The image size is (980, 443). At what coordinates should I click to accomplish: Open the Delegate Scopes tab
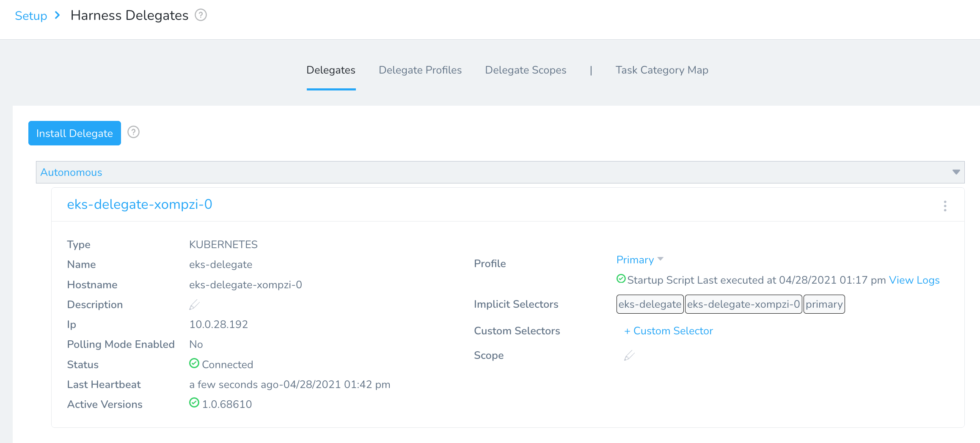tap(526, 70)
